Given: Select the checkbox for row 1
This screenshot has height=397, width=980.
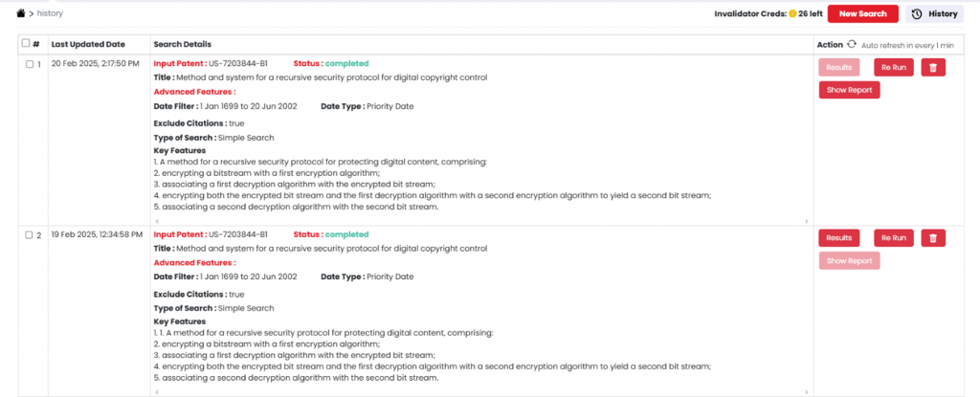Looking at the screenshot, I should coord(29,64).
